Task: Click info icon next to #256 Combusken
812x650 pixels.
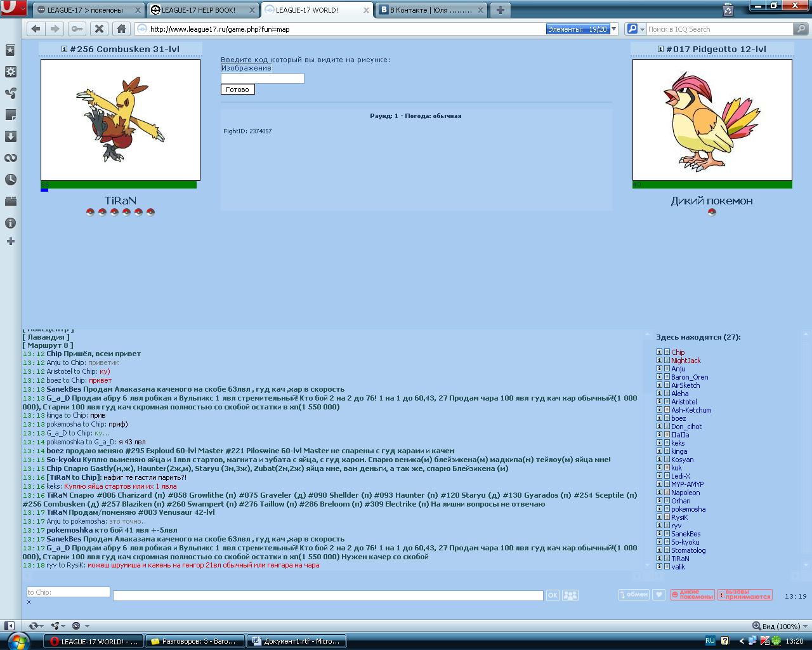Action: [64, 49]
